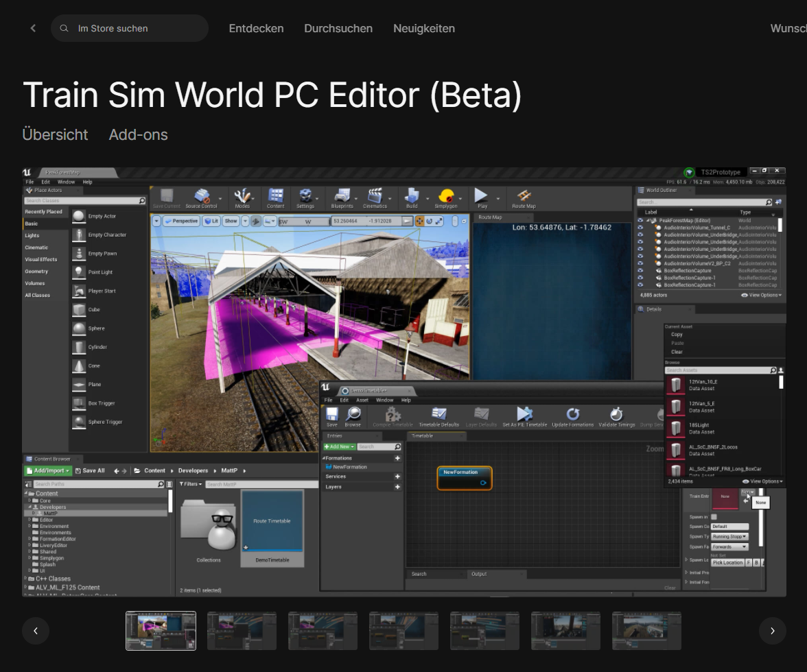This screenshot has width=807, height=672.
Task: Switch to the Übersicht tab
Action: 55,134
